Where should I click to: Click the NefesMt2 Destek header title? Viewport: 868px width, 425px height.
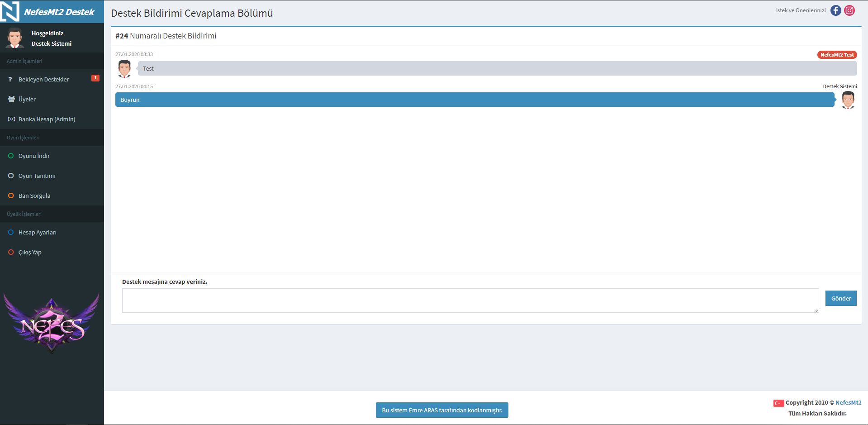coord(59,12)
